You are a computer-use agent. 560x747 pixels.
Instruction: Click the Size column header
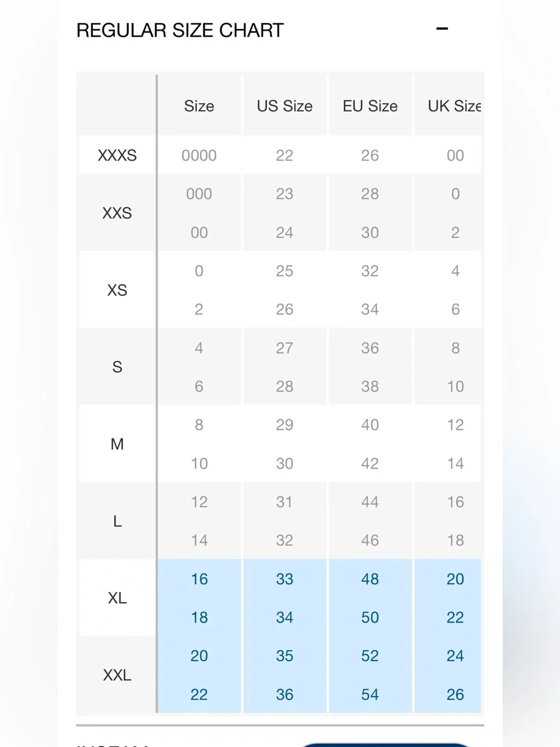coord(199,106)
